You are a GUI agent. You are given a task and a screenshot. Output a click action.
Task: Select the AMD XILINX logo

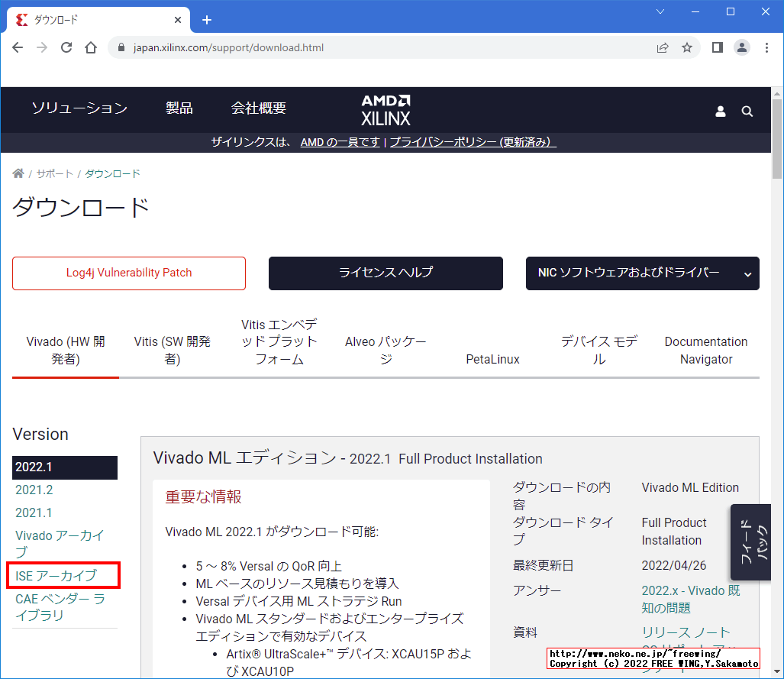click(x=386, y=109)
